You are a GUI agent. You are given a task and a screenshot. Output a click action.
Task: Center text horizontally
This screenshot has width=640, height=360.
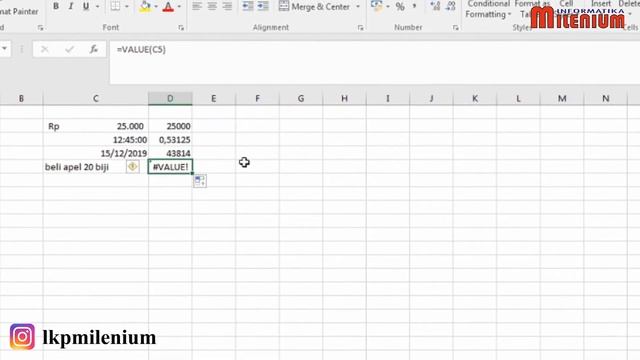212,6
